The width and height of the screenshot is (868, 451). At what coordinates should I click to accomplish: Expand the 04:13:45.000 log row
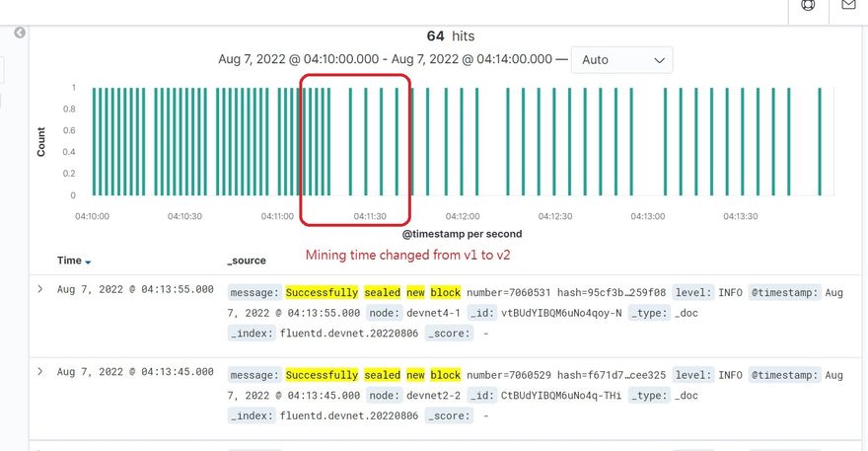point(40,372)
